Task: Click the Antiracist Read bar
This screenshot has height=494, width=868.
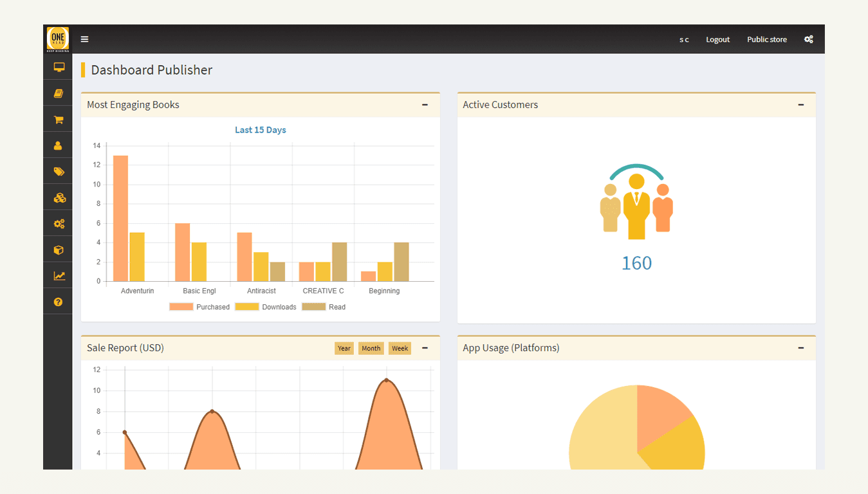Action: (x=277, y=271)
